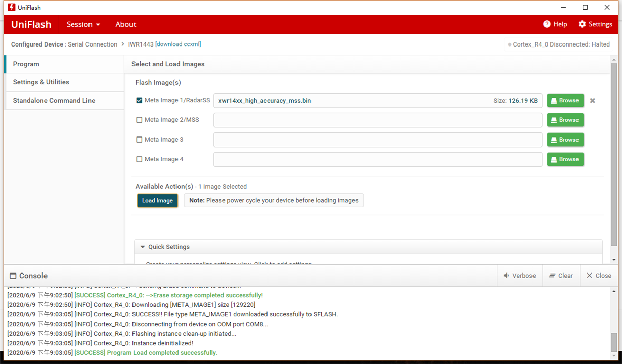
Task: Open Help from the header bar
Action: click(x=555, y=24)
